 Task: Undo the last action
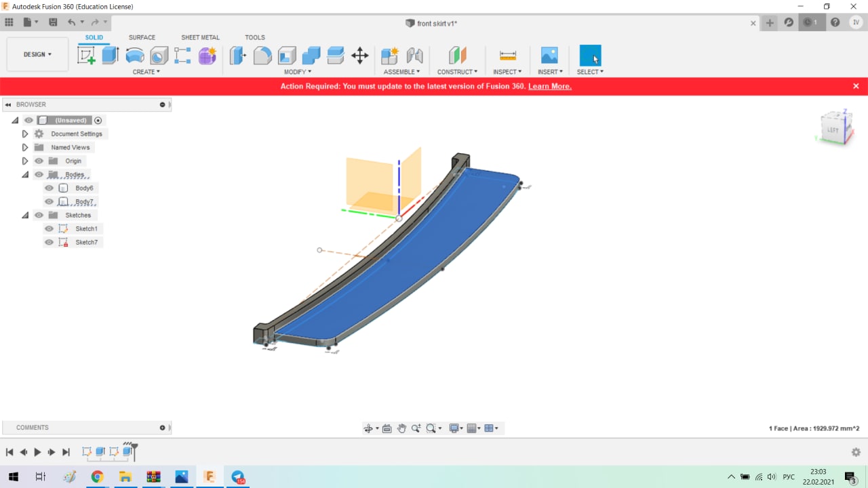click(71, 22)
